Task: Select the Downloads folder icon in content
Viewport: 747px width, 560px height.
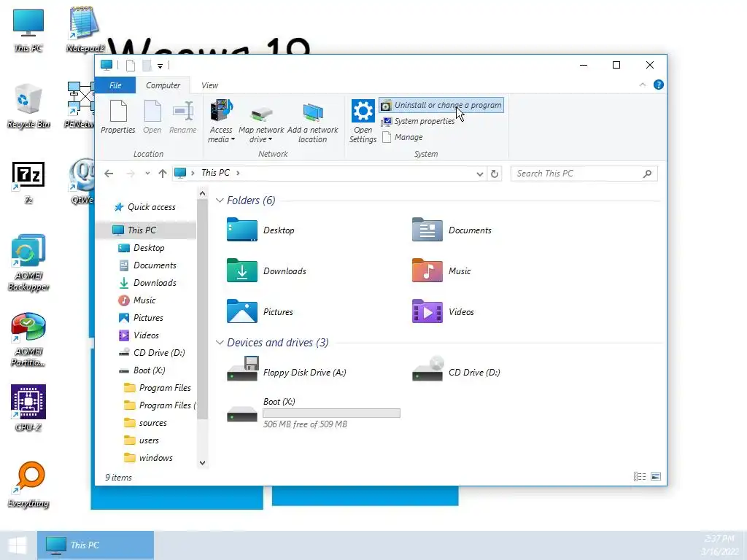Action: point(242,271)
